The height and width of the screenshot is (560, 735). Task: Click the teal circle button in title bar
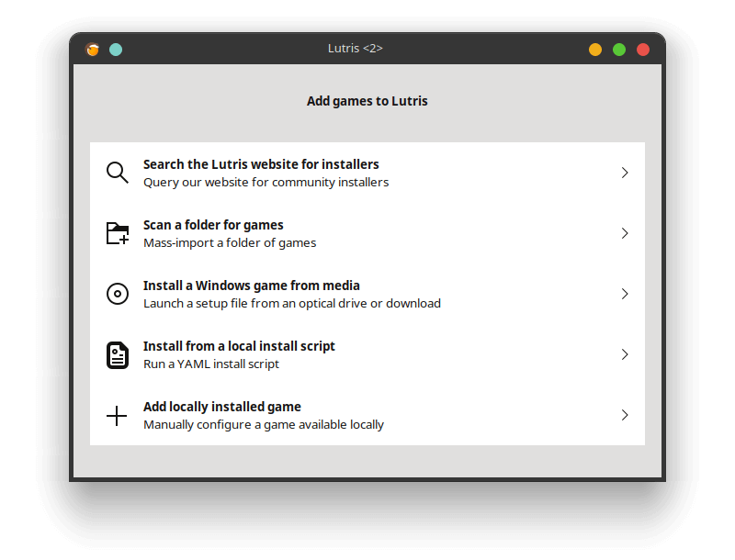(x=116, y=50)
